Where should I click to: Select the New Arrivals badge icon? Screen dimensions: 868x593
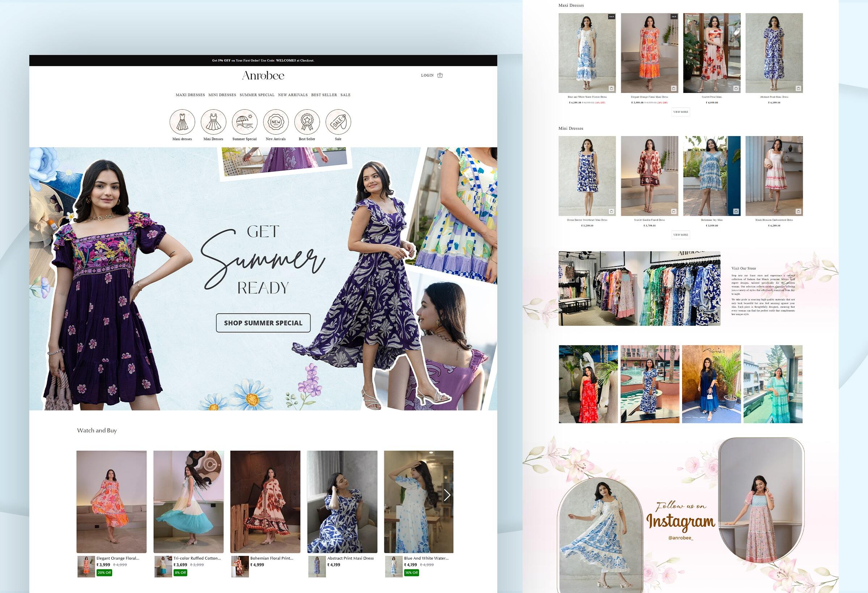pos(276,122)
